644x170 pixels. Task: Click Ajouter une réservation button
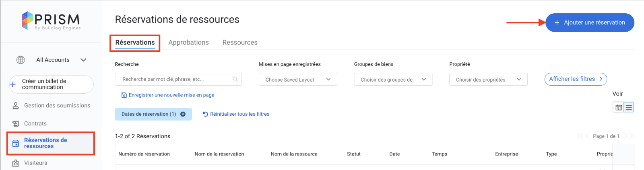[x=590, y=23]
